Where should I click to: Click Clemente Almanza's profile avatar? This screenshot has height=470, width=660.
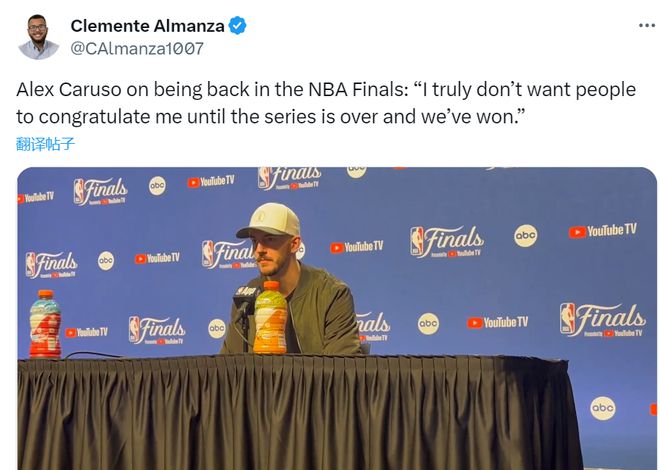(38, 37)
